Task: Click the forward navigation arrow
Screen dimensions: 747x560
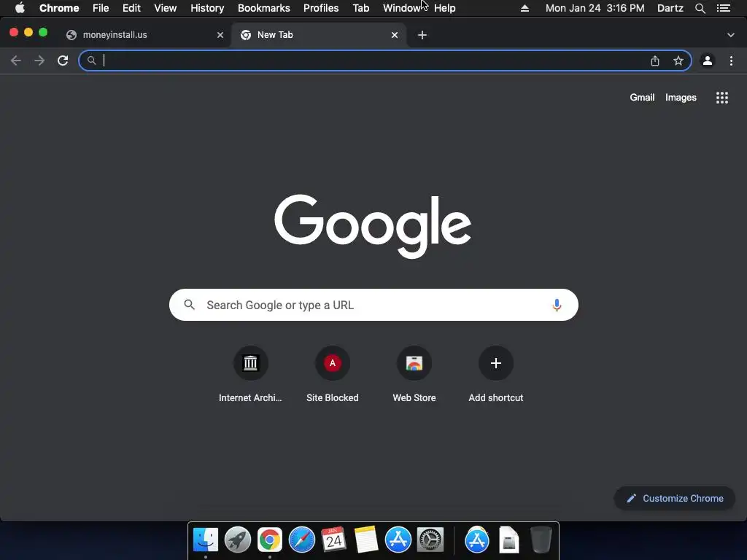Action: tap(39, 61)
